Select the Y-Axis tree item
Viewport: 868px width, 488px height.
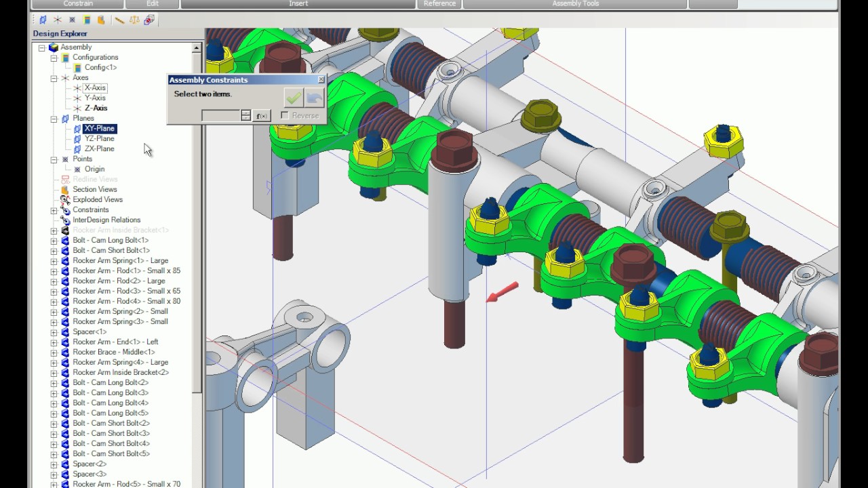(95, 98)
